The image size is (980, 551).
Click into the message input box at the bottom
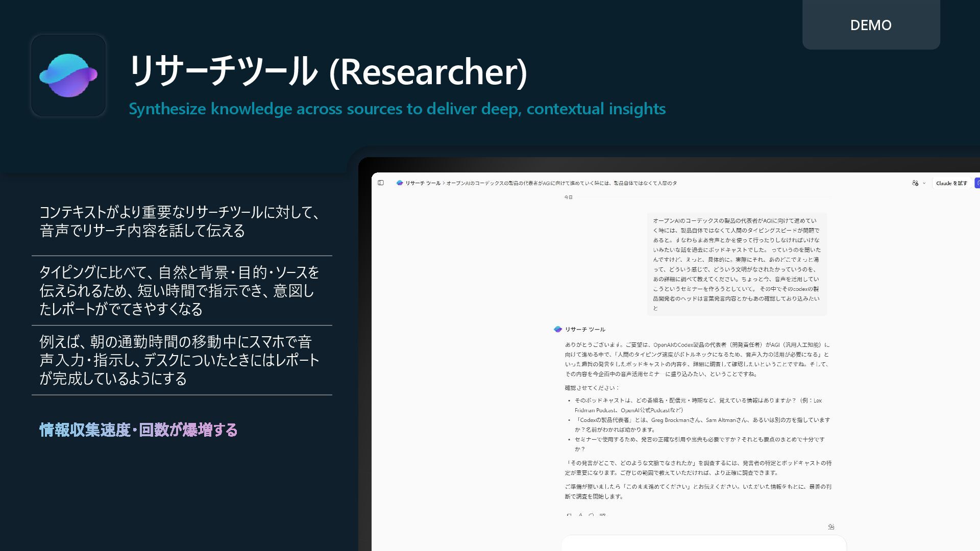(703, 544)
